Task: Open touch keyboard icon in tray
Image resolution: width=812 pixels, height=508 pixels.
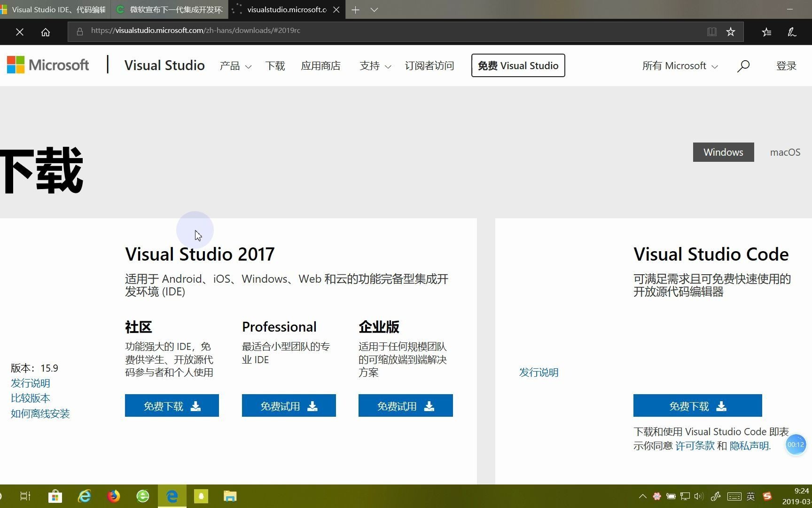Action: pos(734,496)
